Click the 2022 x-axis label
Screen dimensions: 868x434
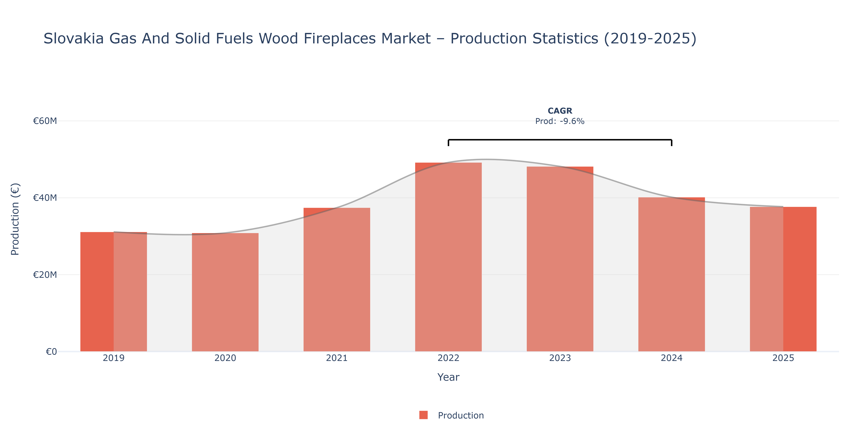(x=448, y=358)
